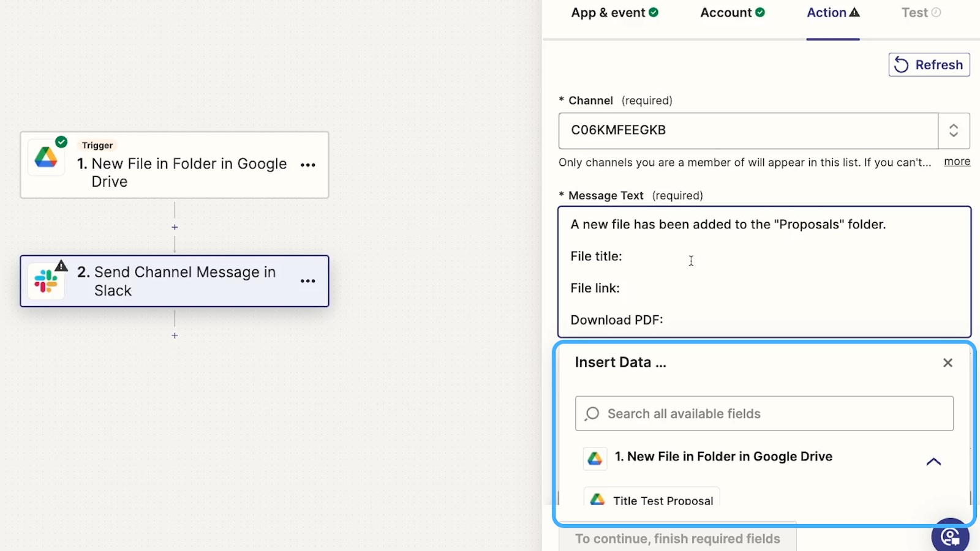Click the 1. New File in Folder heading
Image resolution: width=980 pixels, height=551 pixels.
723,457
